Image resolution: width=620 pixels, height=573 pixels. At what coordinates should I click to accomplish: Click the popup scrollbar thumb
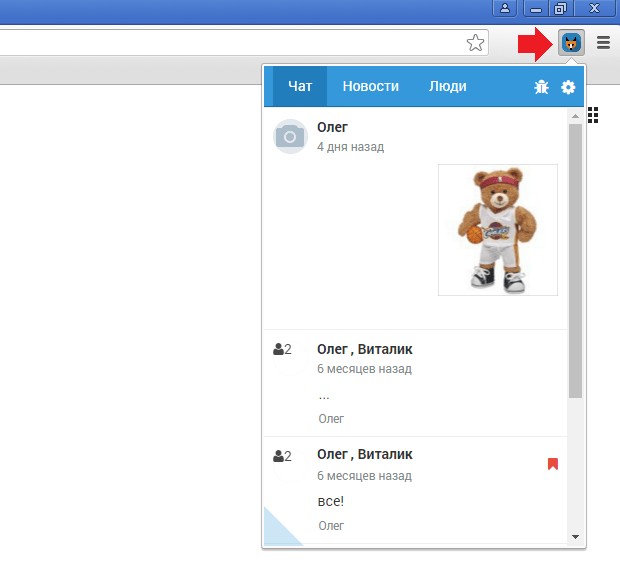(x=575, y=261)
